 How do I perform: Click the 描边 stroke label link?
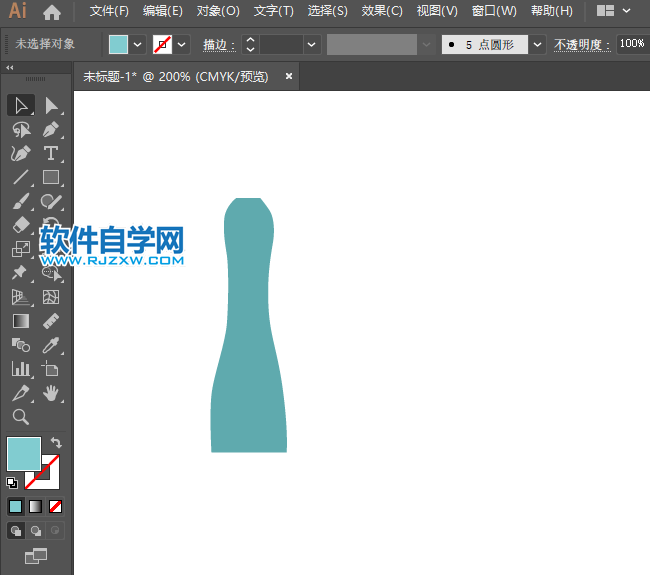coord(216,45)
